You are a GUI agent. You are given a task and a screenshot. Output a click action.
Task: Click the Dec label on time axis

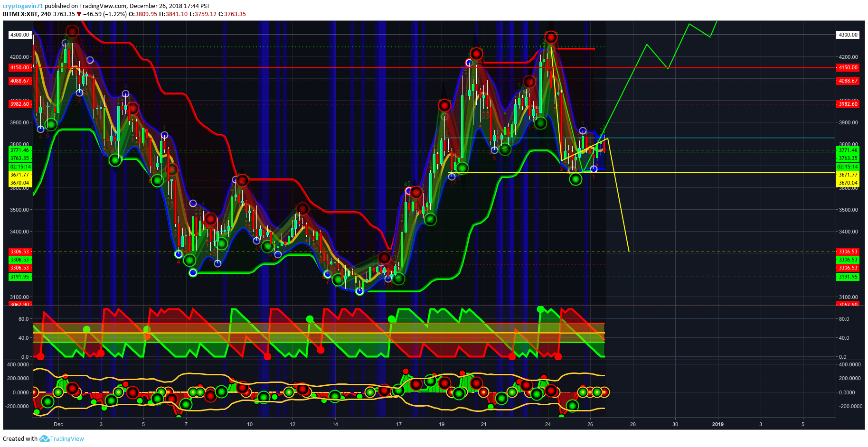58,424
